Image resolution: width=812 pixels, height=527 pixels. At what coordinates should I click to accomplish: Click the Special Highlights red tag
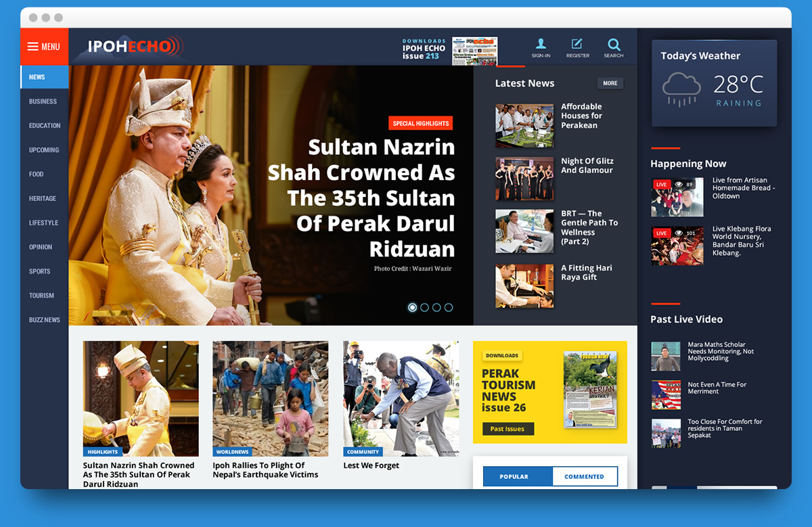(420, 123)
